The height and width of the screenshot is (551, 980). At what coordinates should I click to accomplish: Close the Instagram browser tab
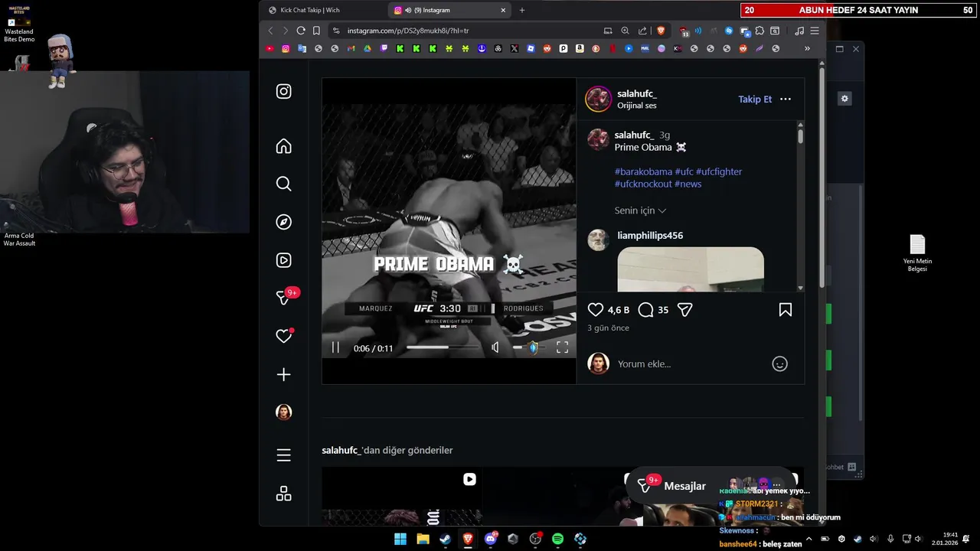coord(503,10)
